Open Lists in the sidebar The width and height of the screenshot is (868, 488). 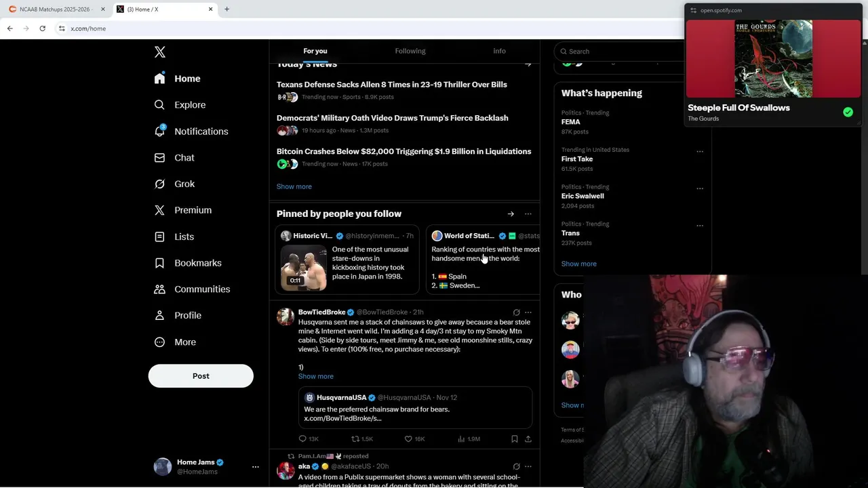pos(174,237)
